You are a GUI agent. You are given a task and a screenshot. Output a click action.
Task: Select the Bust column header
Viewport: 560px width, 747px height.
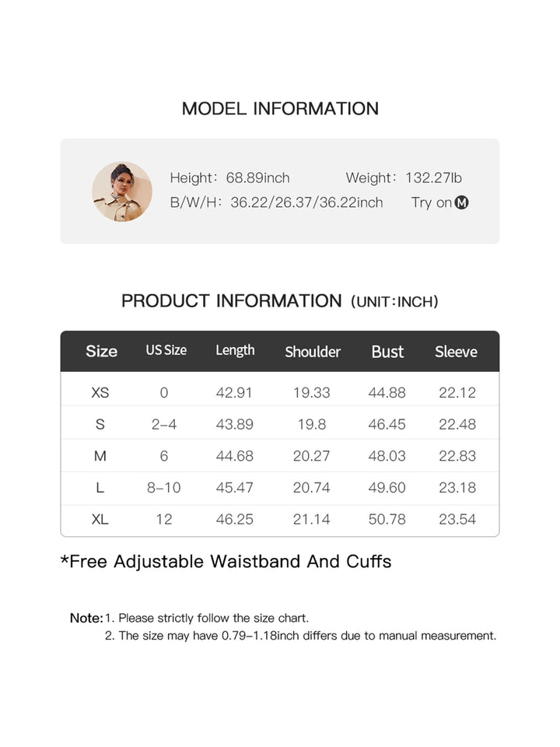point(387,352)
